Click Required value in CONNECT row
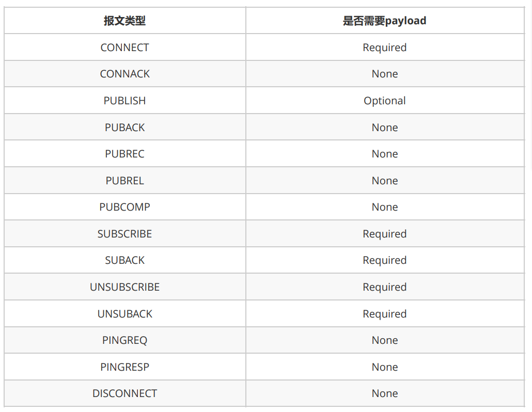 tap(384, 47)
